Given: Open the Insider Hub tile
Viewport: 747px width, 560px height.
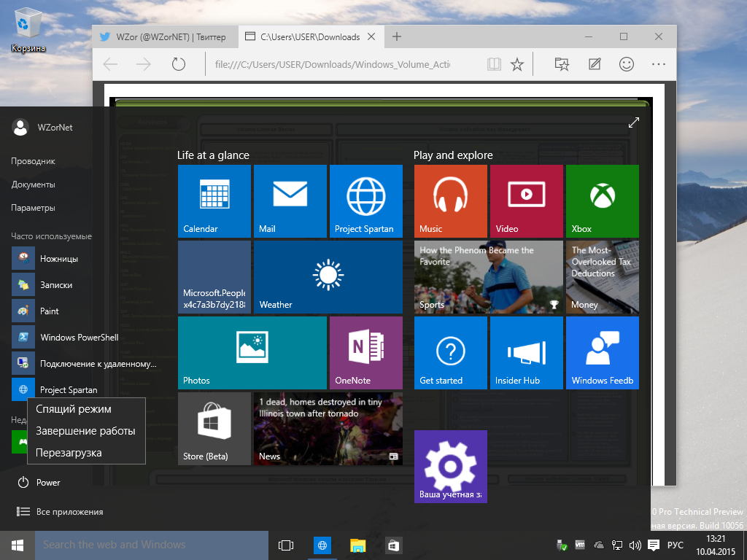Looking at the screenshot, I should click(x=527, y=353).
